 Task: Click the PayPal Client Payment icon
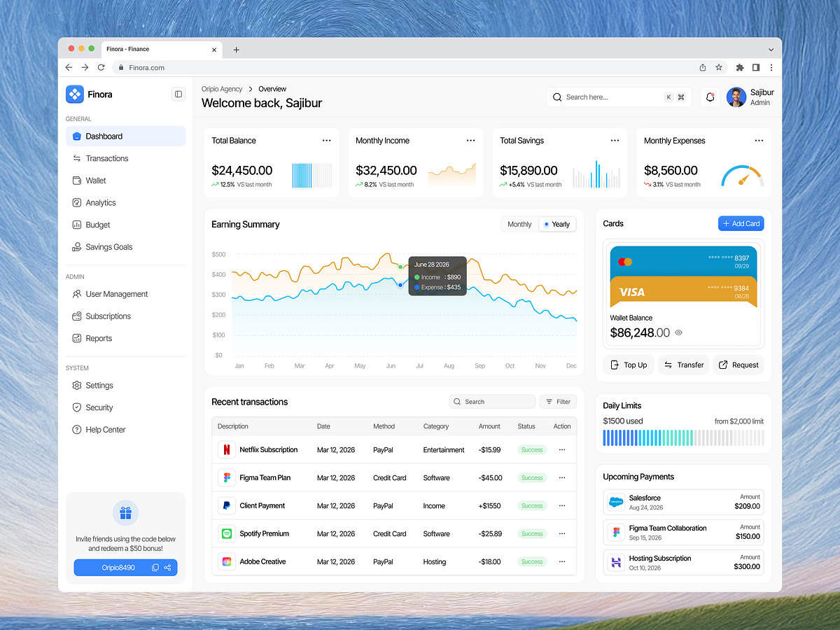(x=226, y=505)
